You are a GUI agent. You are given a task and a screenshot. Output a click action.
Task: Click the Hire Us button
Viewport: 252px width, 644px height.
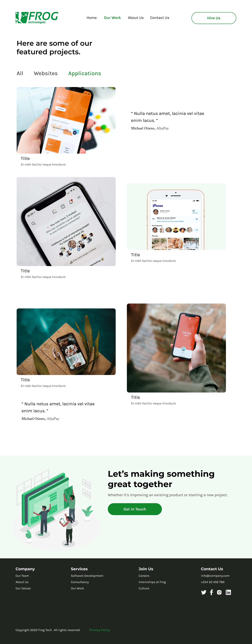(213, 18)
